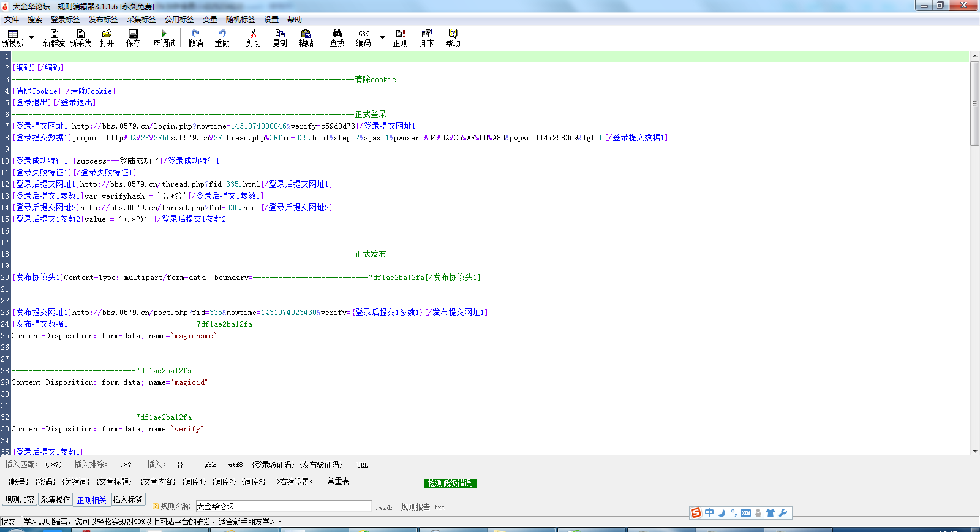980x532 pixels.
Task: Open the 采集标签 menu
Action: click(x=141, y=20)
